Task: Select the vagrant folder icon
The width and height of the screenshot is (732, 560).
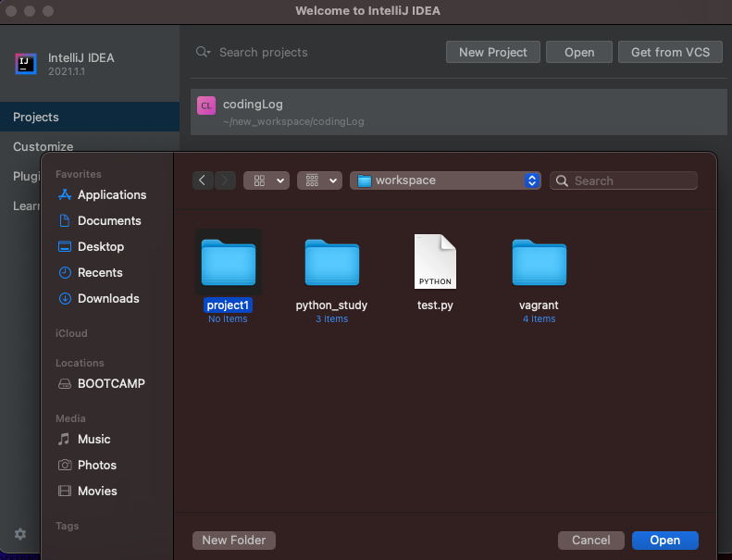Action: [x=540, y=263]
